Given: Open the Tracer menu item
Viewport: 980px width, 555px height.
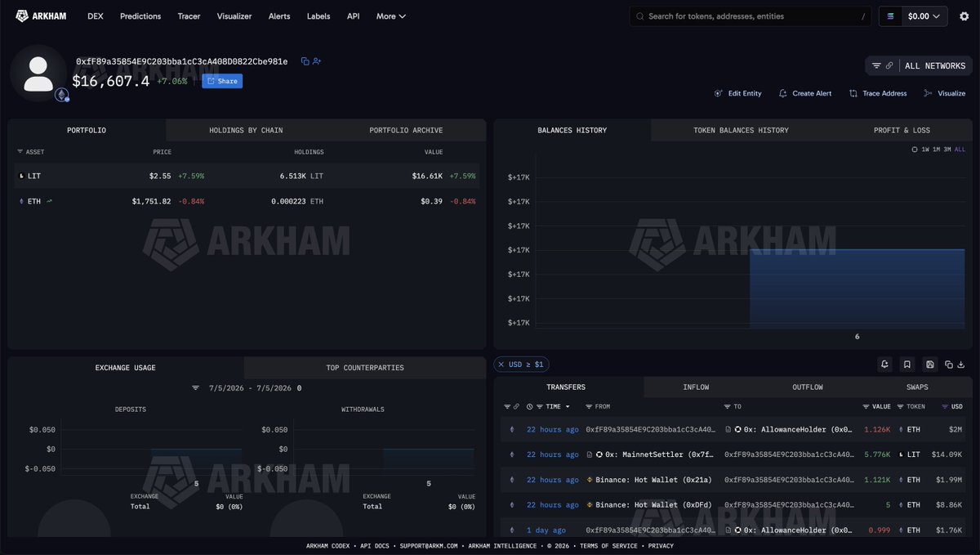Looking at the screenshot, I should [189, 16].
